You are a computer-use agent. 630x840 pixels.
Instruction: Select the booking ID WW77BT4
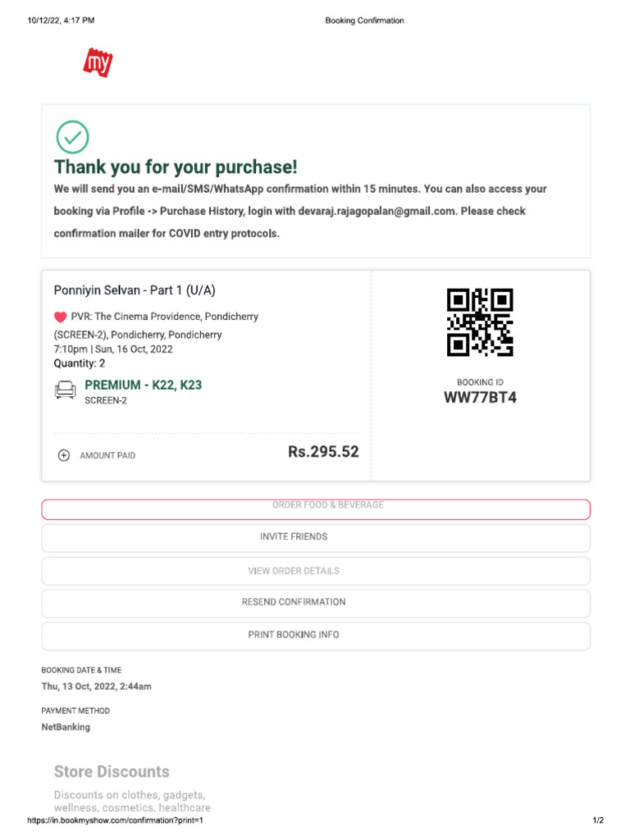(480, 399)
